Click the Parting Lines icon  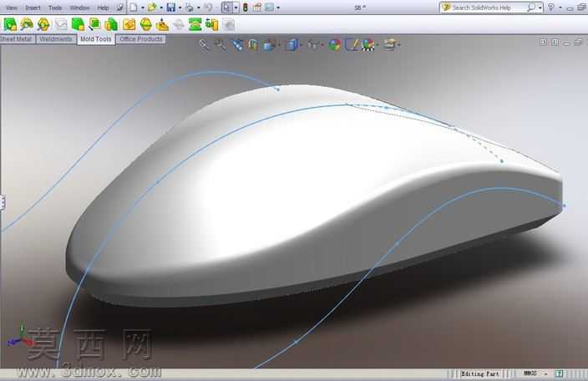[146, 25]
